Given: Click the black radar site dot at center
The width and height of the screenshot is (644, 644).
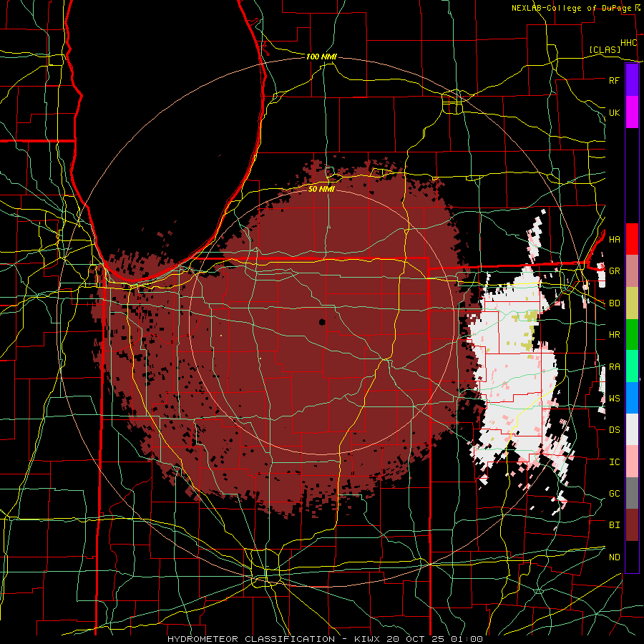Looking at the screenshot, I should point(322,322).
